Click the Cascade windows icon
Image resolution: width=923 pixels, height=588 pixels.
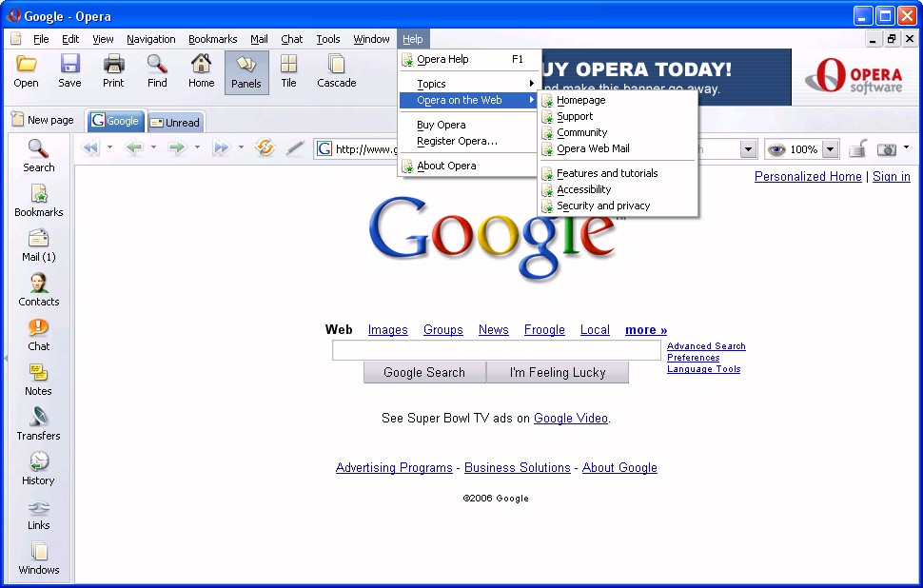(337, 64)
